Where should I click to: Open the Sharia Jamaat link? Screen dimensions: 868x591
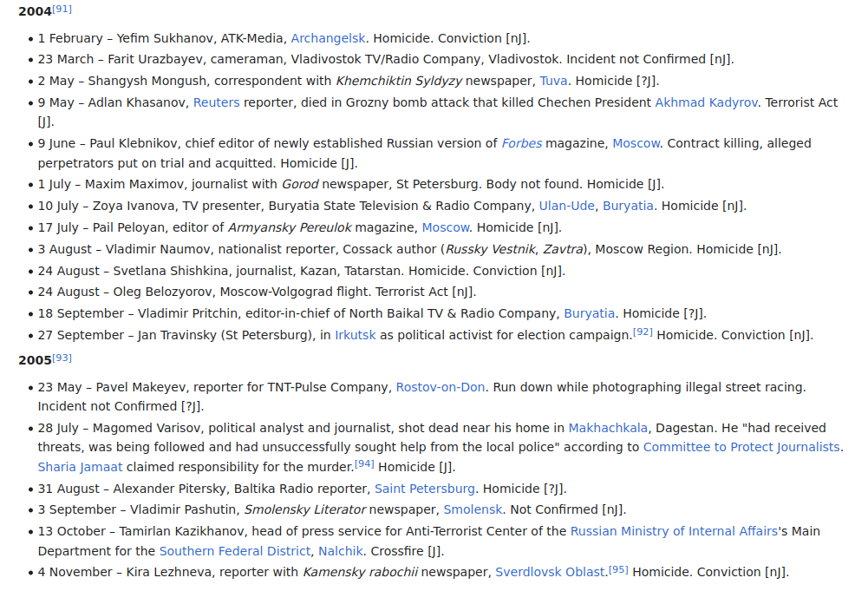point(81,467)
